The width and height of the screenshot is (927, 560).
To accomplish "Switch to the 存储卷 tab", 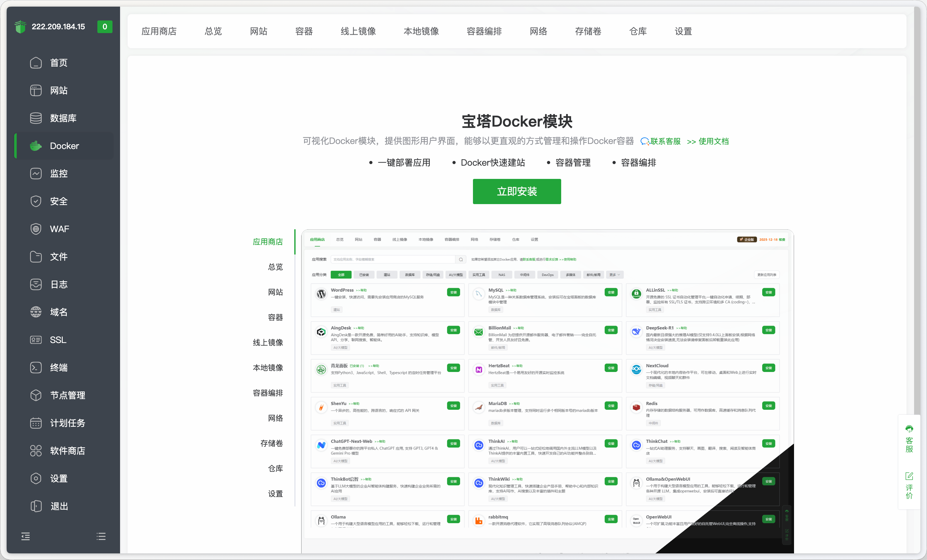I will (588, 31).
